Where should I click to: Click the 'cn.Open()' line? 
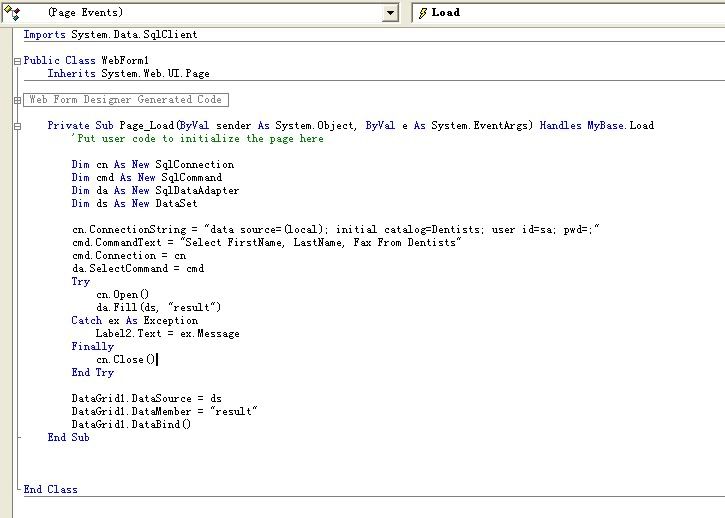tap(123, 294)
